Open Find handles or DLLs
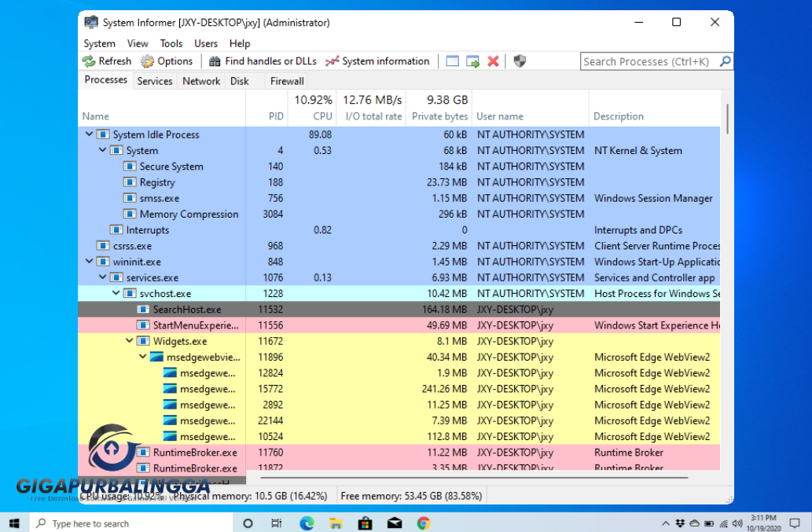This screenshot has width=812, height=532. pos(263,61)
